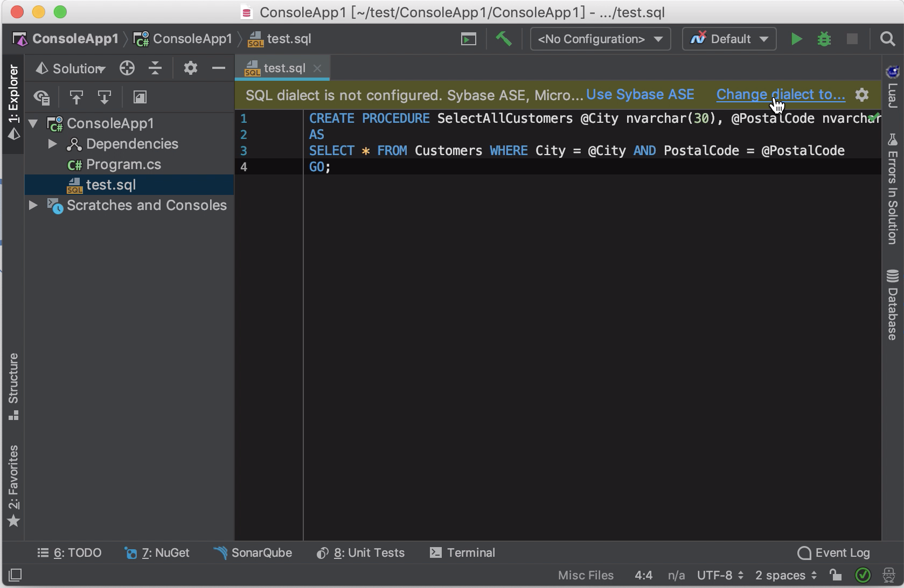Viewport: 904px width, 588px height.
Task: Open the NuGet tool window
Action: [157, 553]
